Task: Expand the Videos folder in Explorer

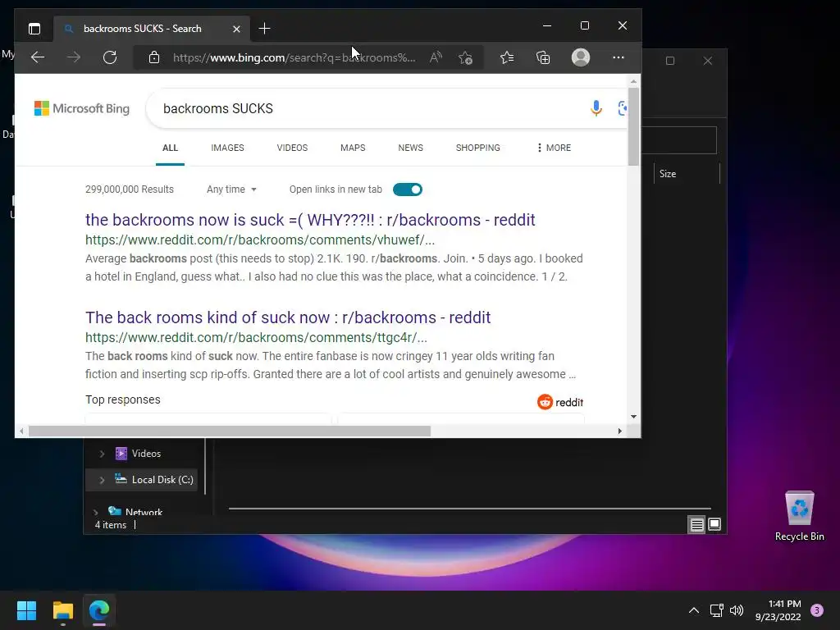Action: [x=102, y=454]
